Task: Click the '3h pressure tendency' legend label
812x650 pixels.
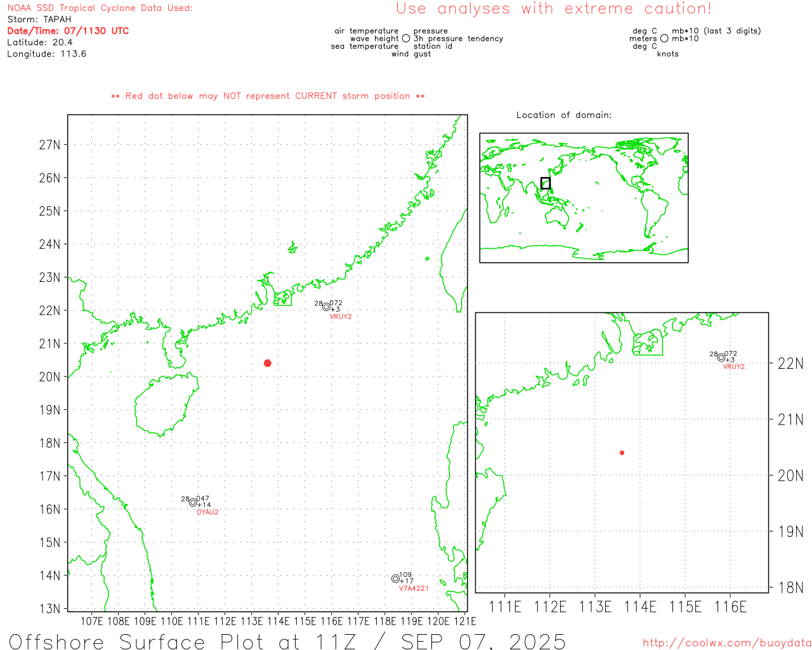Action: point(459,39)
